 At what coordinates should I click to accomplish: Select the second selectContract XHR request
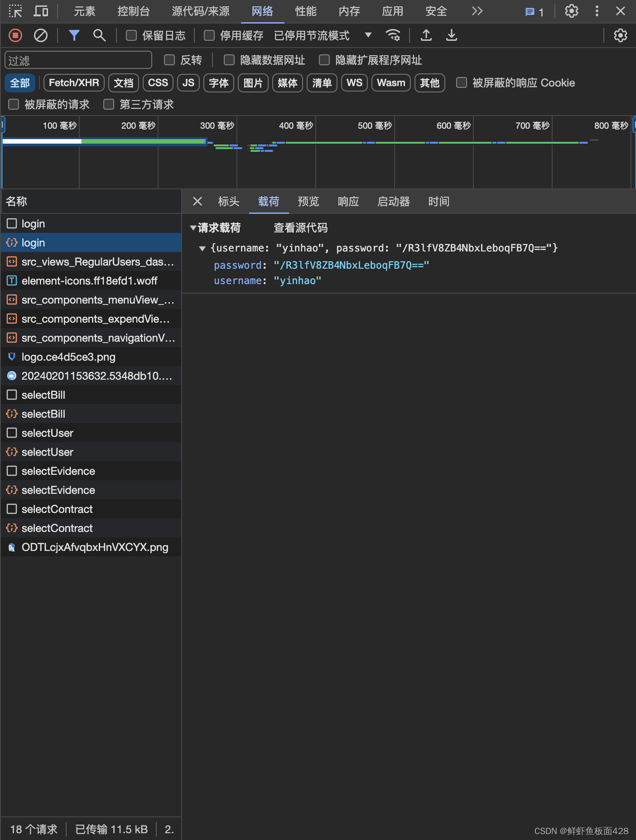[x=91, y=528]
